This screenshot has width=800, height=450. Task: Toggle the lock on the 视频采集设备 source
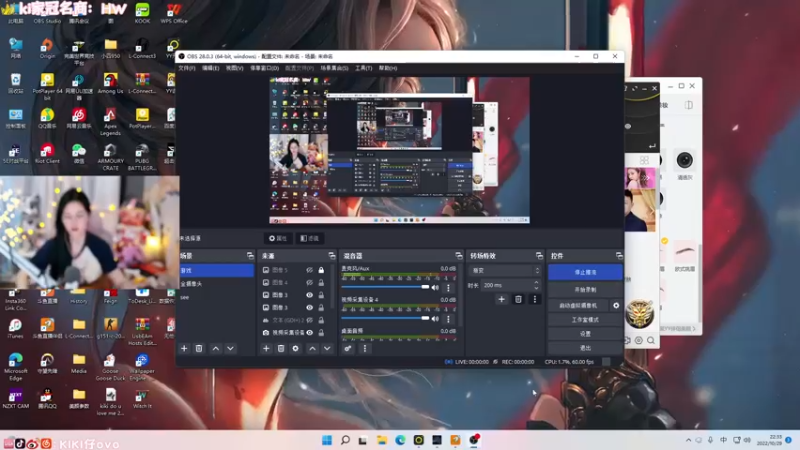pyautogui.click(x=321, y=332)
